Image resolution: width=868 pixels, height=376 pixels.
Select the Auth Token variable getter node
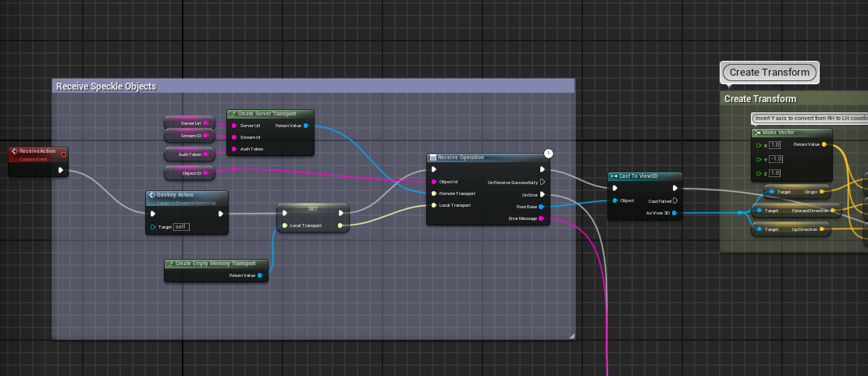pyautogui.click(x=190, y=154)
